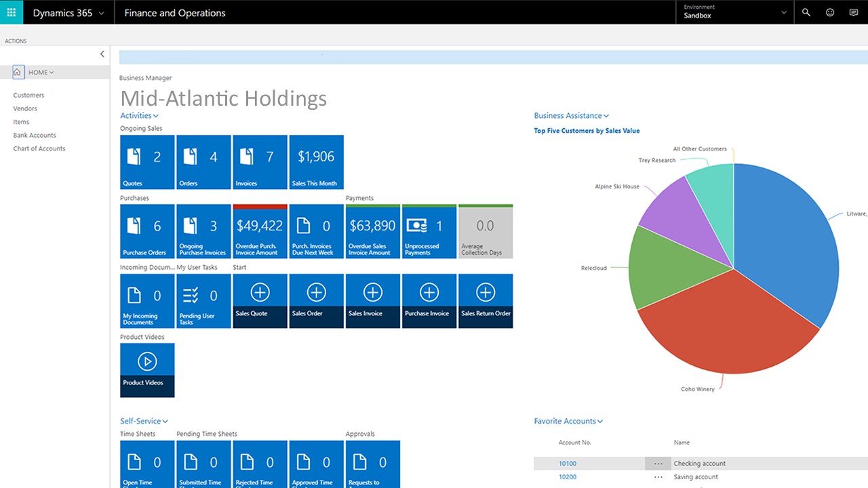Go to Bank Accounts in navigation

coord(35,136)
